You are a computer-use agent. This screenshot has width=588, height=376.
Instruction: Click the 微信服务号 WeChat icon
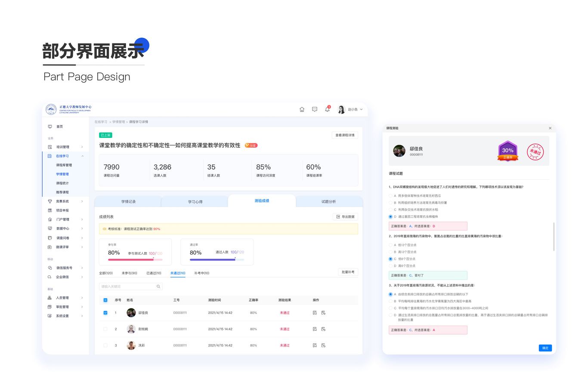click(50, 268)
